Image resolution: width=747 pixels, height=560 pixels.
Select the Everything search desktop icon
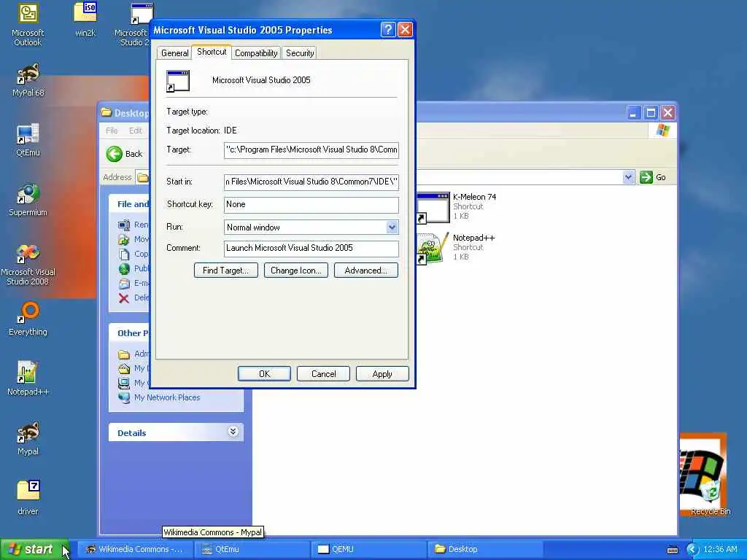pyautogui.click(x=28, y=319)
